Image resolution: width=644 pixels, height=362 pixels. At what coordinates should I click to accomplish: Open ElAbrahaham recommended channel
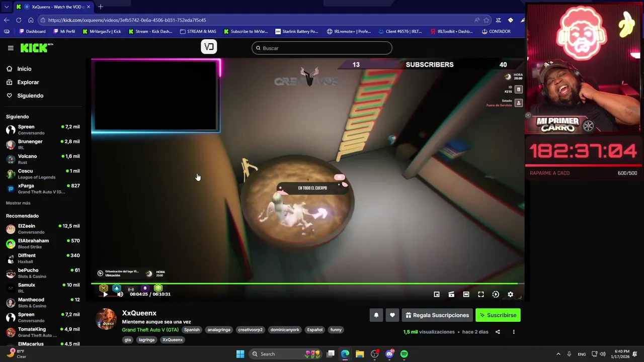pos(43,243)
